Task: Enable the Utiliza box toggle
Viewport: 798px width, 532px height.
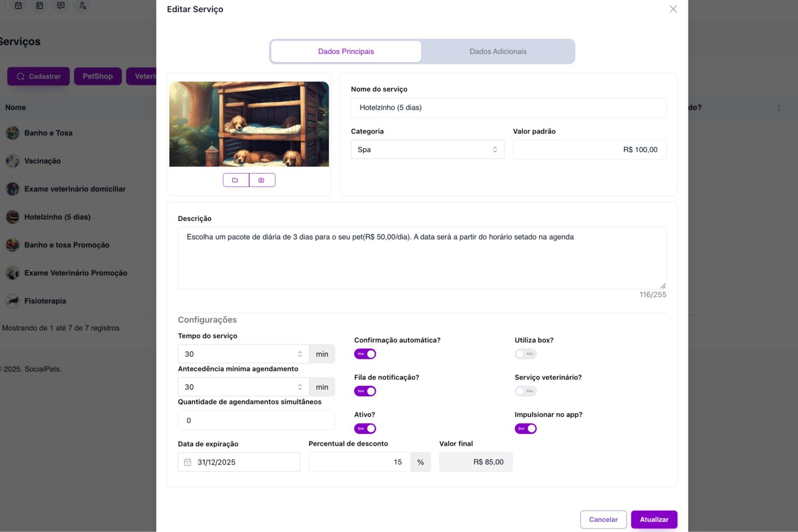Action: tap(525, 354)
